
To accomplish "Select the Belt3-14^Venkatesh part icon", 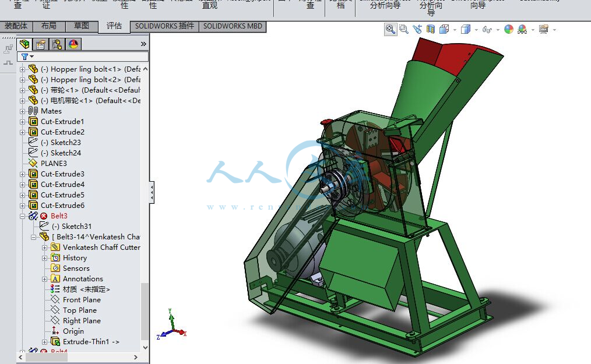I will 44,236.
